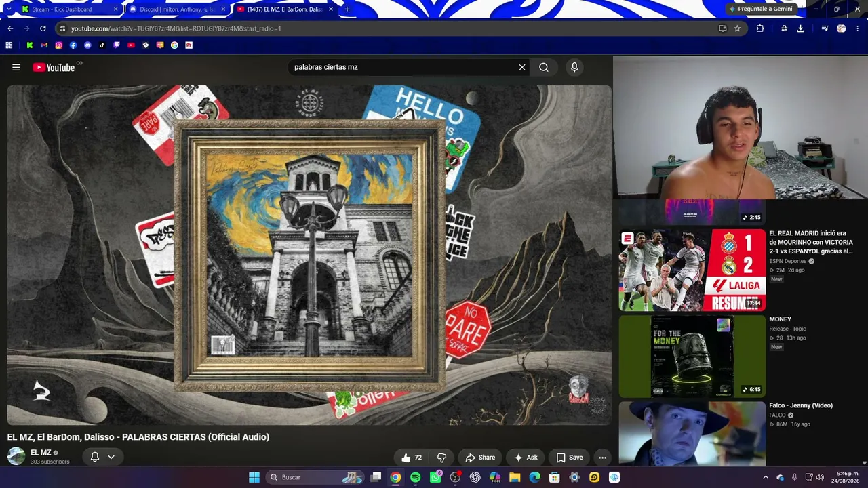Open the Twitch bookmark
The height and width of the screenshot is (488, 868).
coord(117,45)
